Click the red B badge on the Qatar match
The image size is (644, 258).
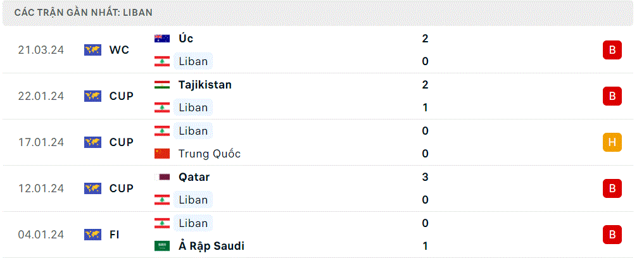click(612, 188)
